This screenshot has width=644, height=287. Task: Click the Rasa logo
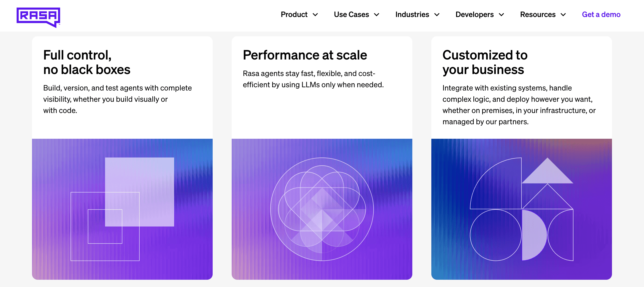click(39, 15)
